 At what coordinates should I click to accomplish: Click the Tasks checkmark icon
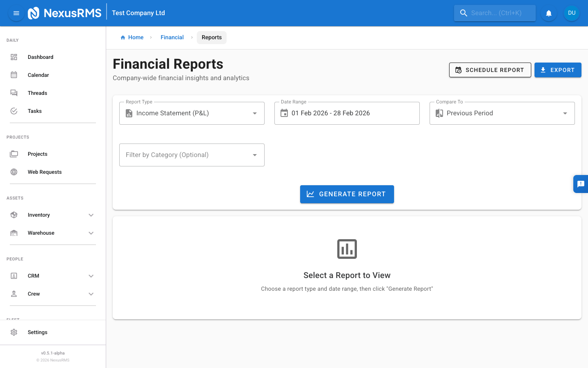(x=14, y=111)
